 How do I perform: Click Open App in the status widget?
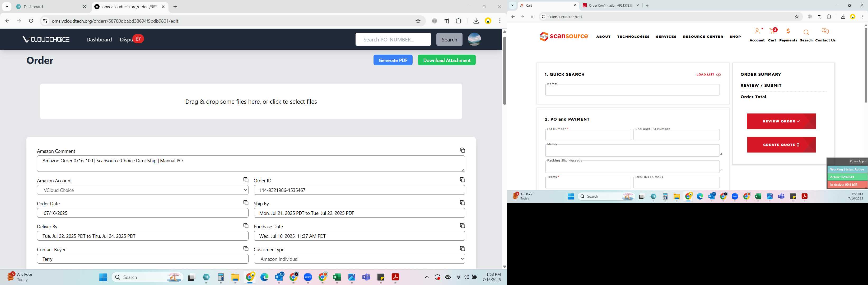point(858,161)
